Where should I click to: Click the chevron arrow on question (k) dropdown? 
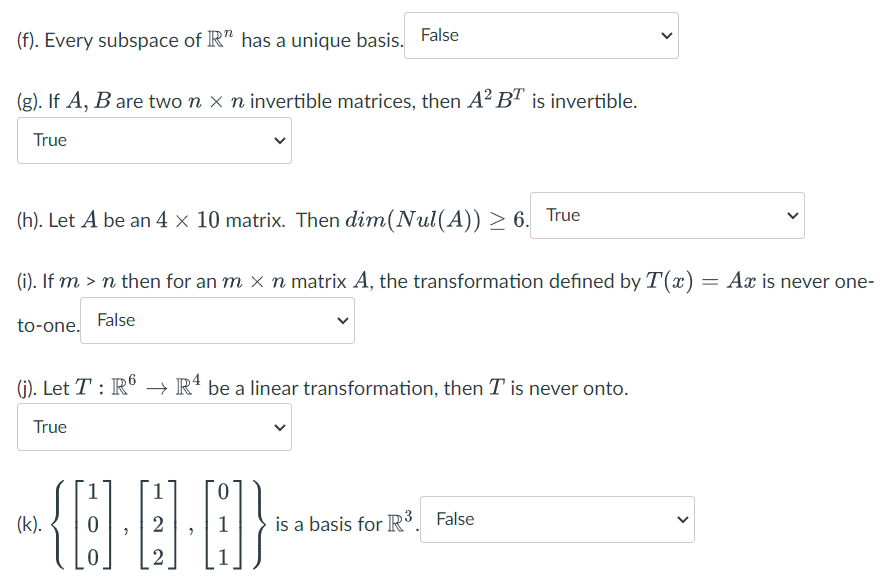click(682, 520)
